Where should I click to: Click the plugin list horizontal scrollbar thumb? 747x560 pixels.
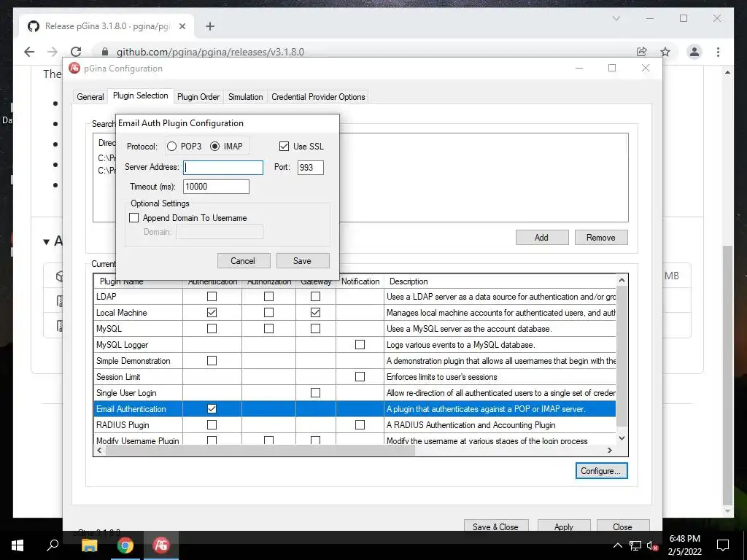(x=260, y=450)
